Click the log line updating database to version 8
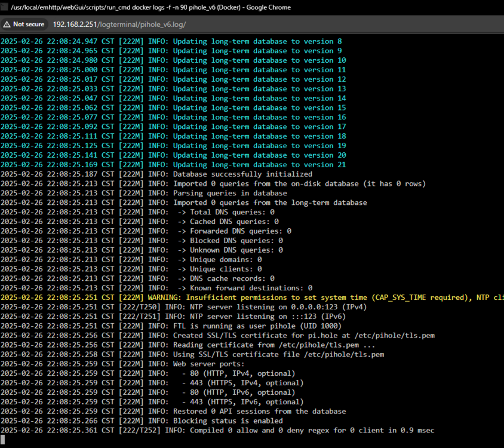504x448 pixels. coord(171,41)
